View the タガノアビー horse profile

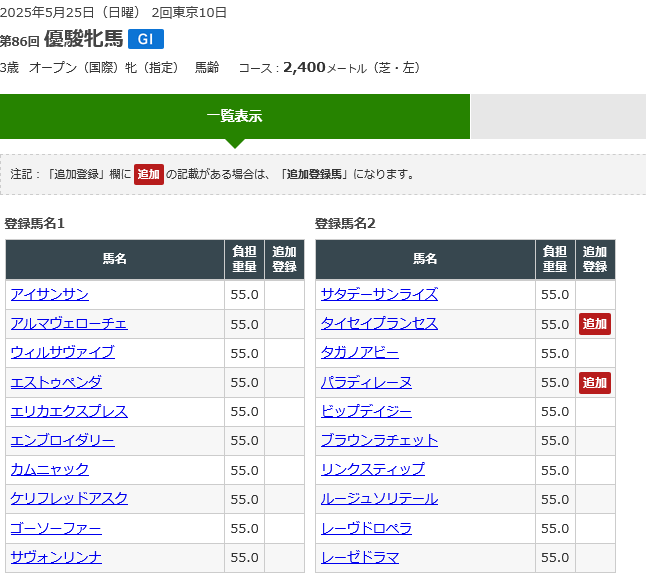click(359, 352)
